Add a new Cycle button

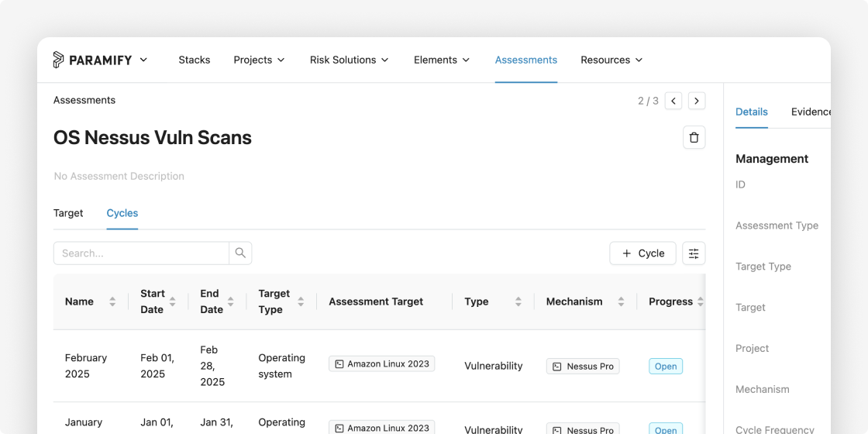click(642, 253)
